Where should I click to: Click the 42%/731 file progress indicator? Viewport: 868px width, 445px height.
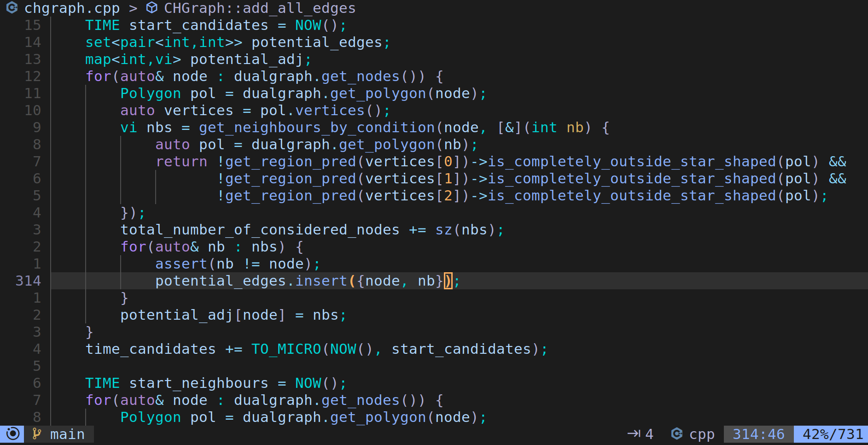[x=833, y=434]
